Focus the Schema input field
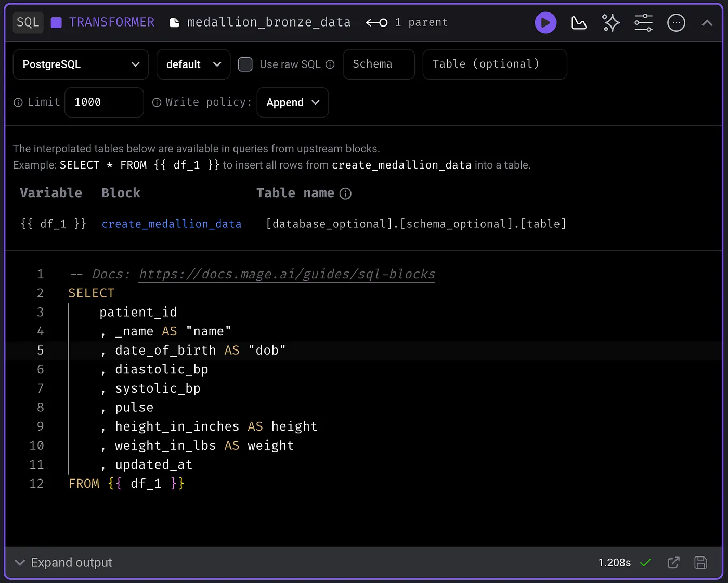728x583 pixels. tap(379, 64)
